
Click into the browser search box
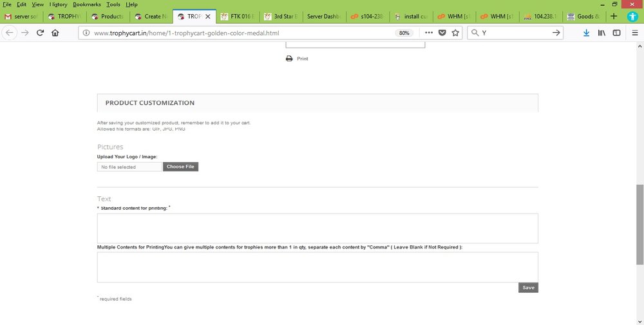tap(515, 33)
